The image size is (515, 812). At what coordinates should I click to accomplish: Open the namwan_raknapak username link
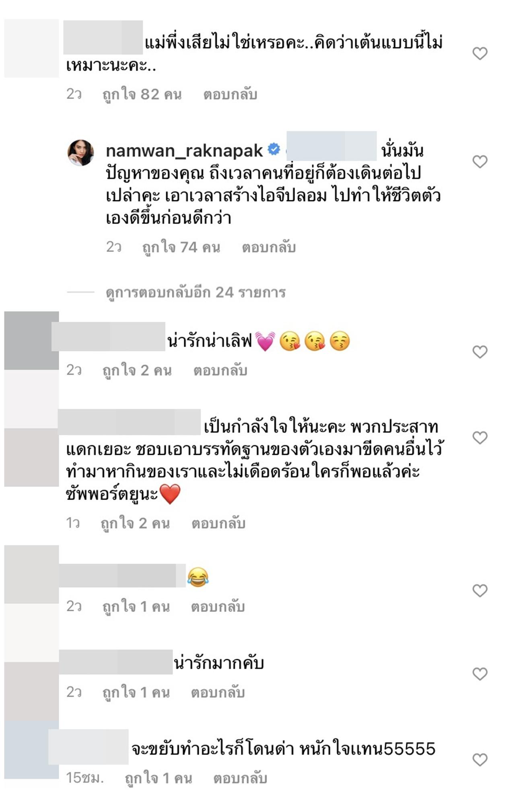184,151
